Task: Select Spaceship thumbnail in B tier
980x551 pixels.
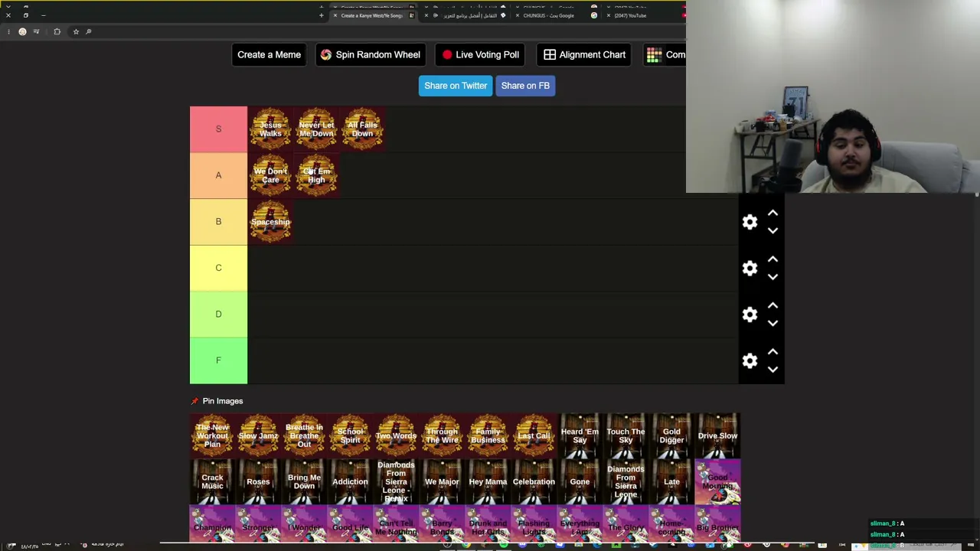Action: tap(270, 222)
